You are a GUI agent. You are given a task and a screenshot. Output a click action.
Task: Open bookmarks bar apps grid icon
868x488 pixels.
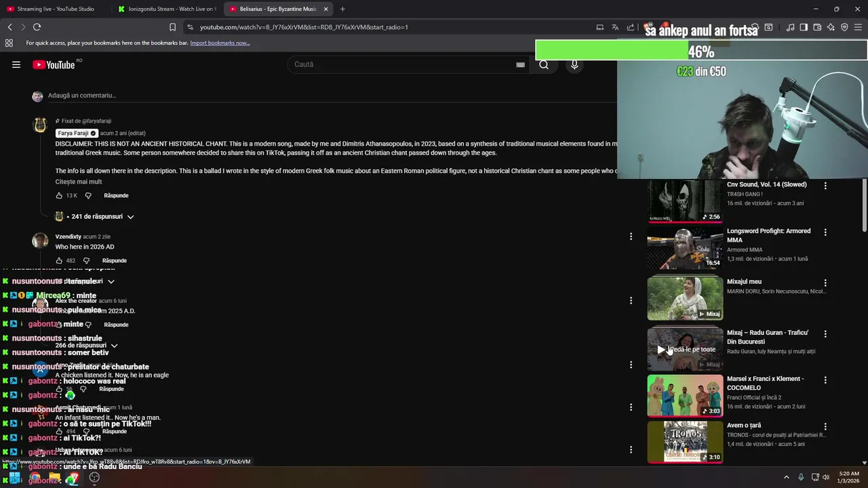pyautogui.click(x=9, y=43)
